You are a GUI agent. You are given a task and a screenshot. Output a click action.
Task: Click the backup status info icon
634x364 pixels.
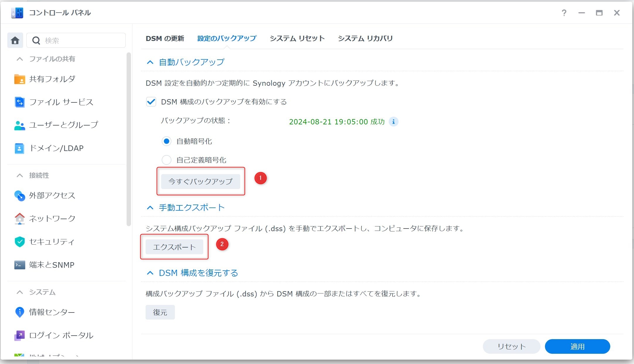[393, 121]
